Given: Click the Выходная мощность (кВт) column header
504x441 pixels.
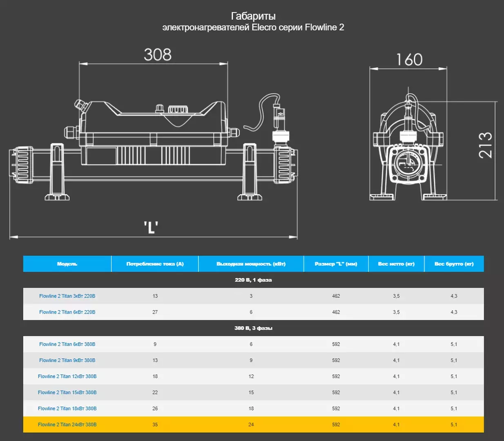Looking at the screenshot, I should 251,264.
